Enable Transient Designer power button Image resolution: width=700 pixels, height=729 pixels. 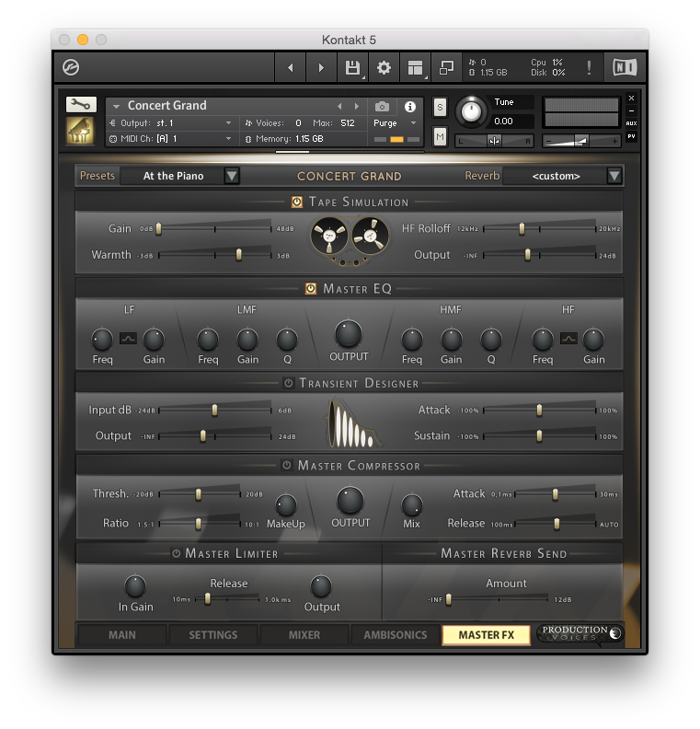tap(289, 383)
